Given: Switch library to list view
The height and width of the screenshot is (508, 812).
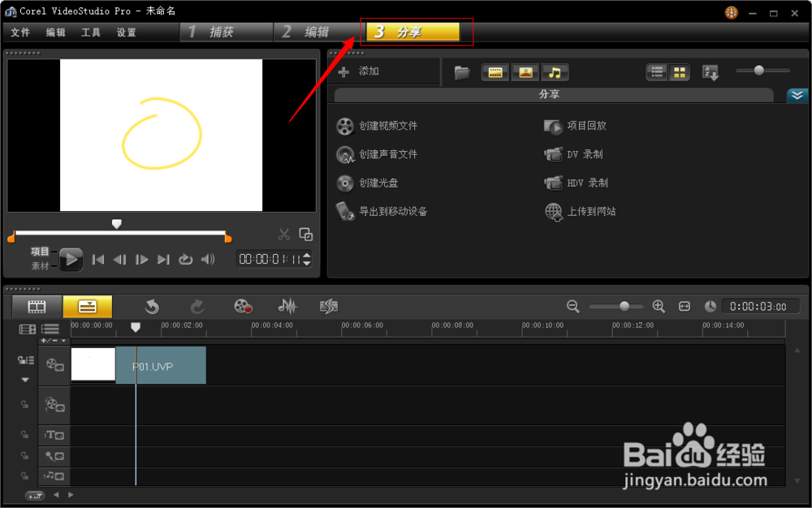Looking at the screenshot, I should point(657,72).
